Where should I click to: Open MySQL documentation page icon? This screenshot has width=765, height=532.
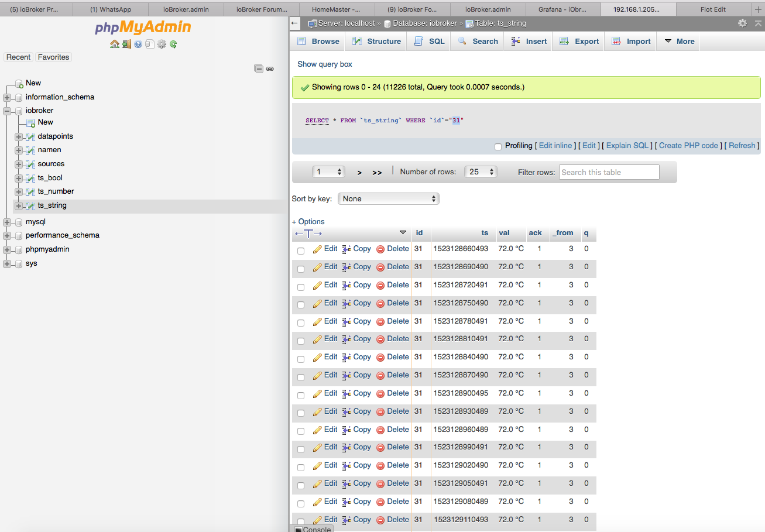(150, 44)
